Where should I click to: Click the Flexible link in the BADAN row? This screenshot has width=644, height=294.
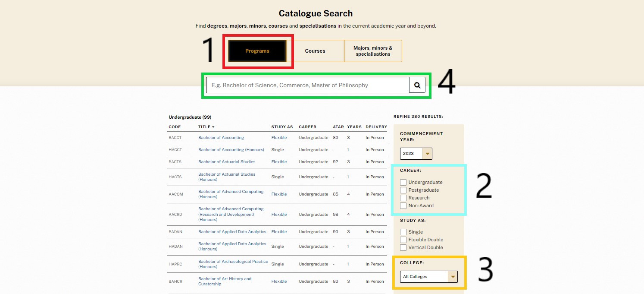pos(279,232)
